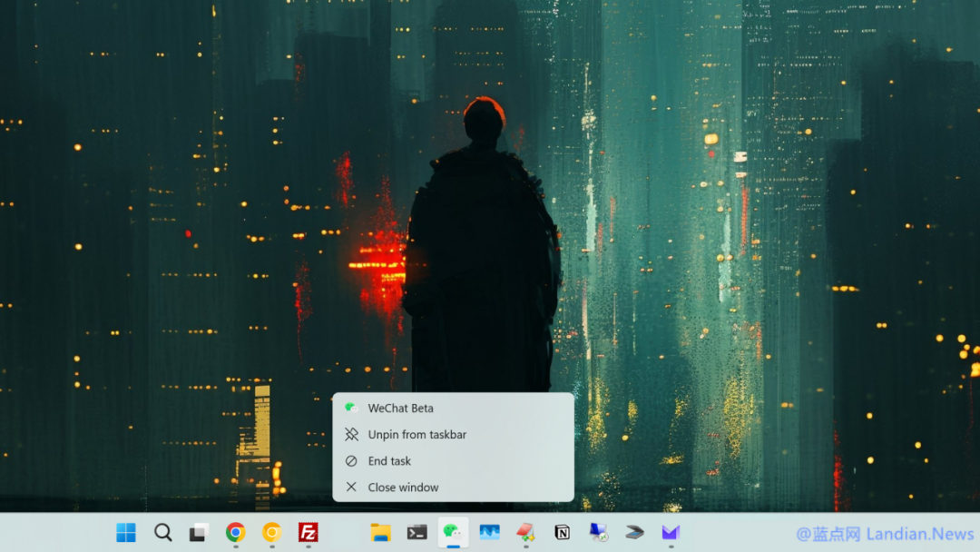Open Remote Desktop Connection icon

(598, 533)
